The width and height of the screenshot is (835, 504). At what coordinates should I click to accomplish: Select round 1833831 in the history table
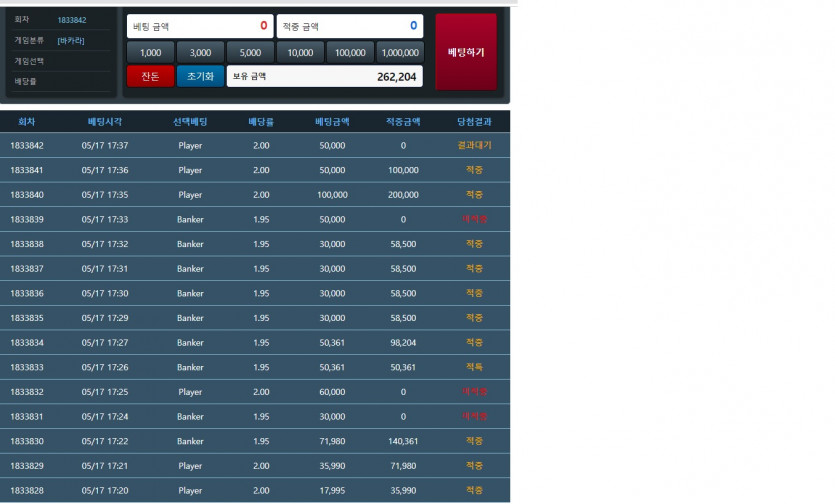point(255,416)
